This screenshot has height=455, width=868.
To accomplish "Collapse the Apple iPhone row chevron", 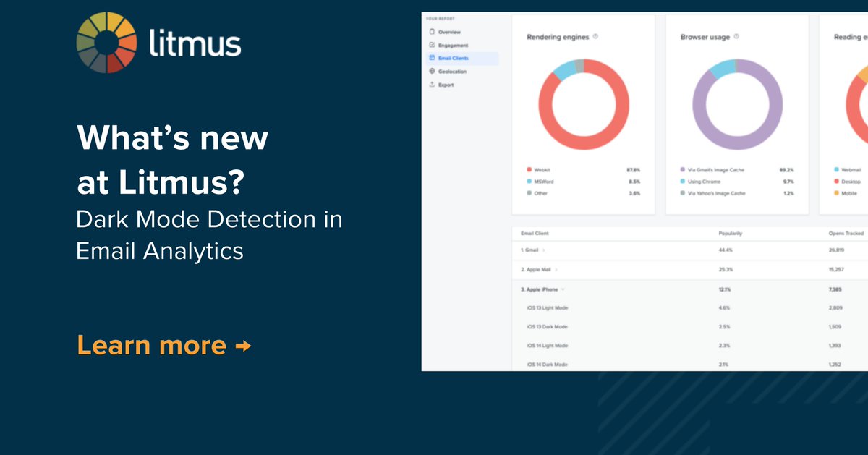I will pyautogui.click(x=563, y=289).
